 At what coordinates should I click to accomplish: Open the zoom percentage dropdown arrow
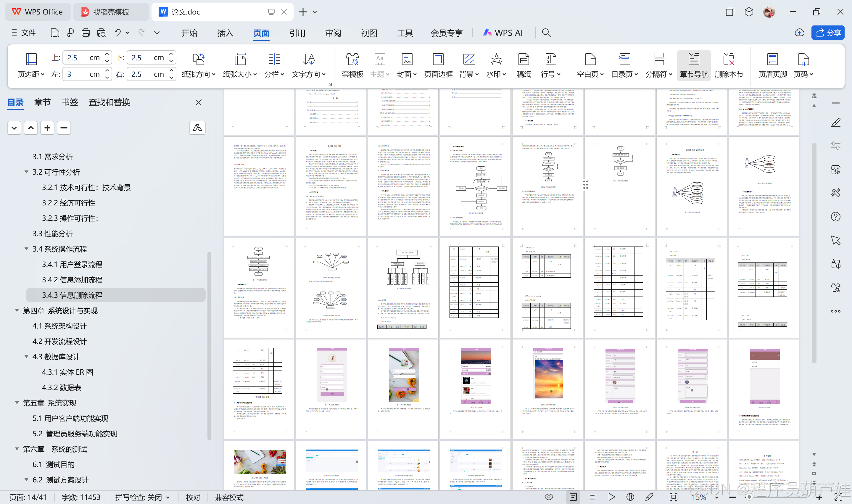point(716,497)
